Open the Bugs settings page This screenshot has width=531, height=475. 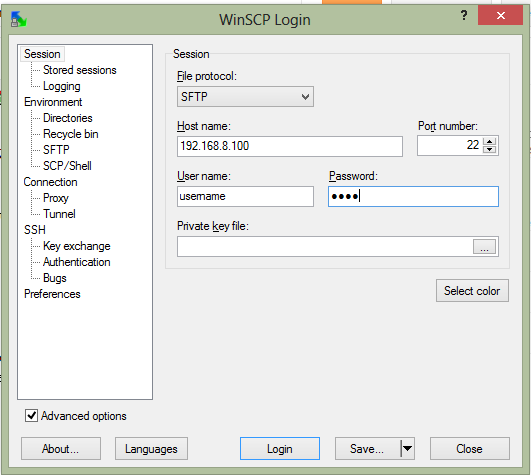55,278
